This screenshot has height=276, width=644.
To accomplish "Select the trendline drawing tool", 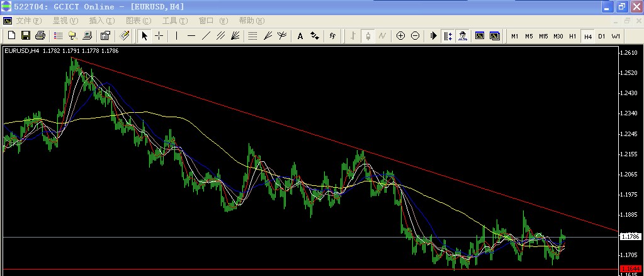I will [x=206, y=36].
